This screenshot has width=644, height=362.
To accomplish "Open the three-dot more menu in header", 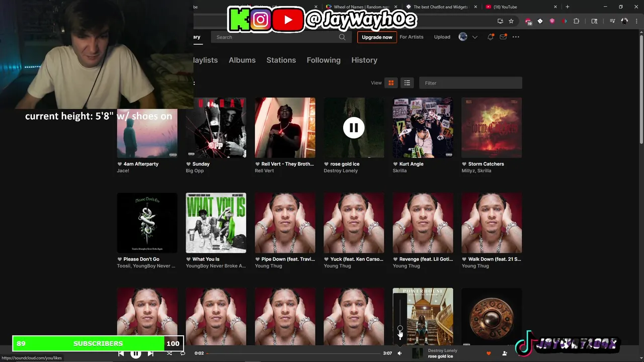I will pyautogui.click(x=516, y=37).
